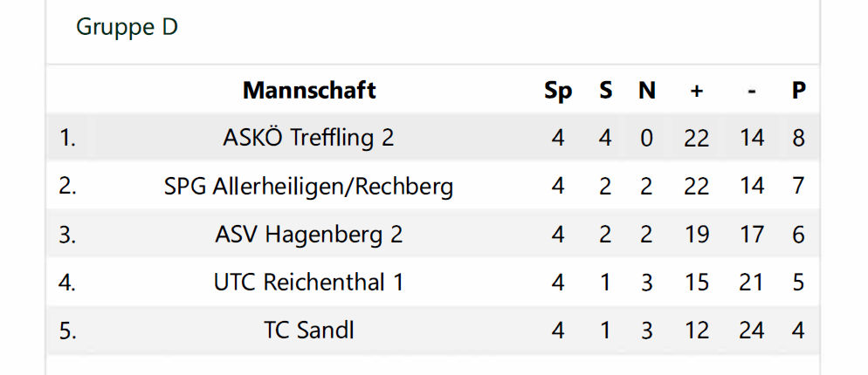
Task: Open SPG Allerheiligen/Rechberg team entry
Action: (309, 186)
